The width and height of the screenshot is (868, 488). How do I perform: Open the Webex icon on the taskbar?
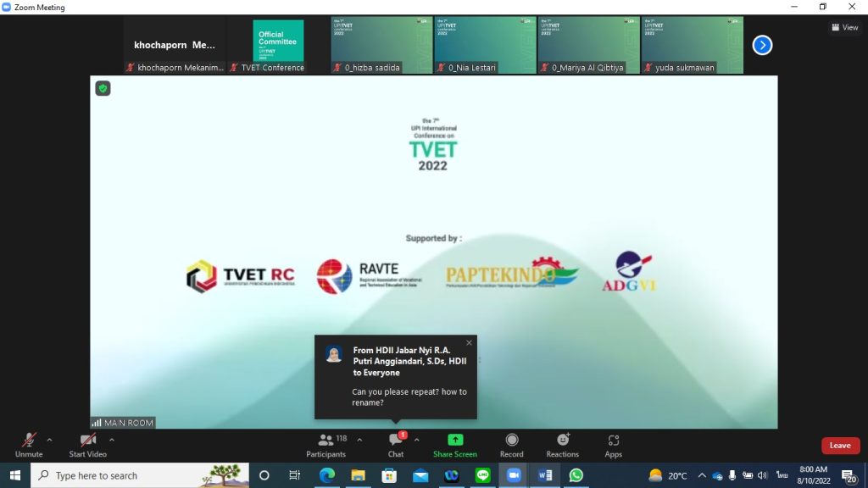pos(451,475)
